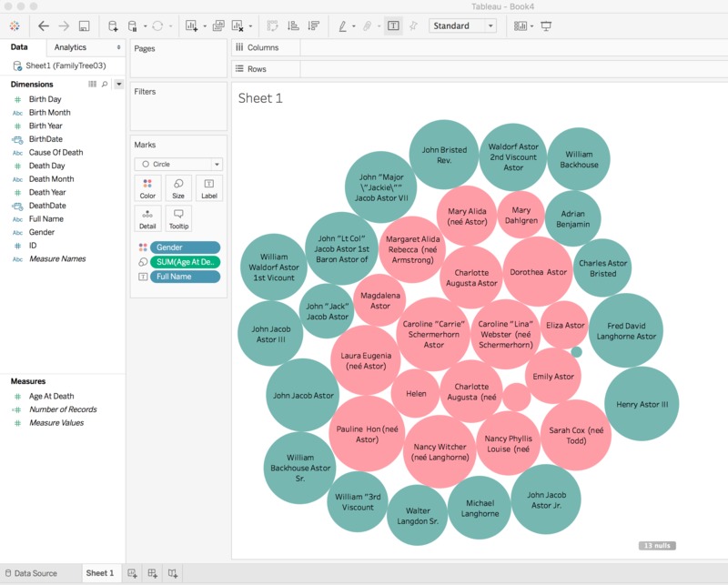The image size is (728, 585).
Task: Open the Color marks card
Action: pos(147,189)
